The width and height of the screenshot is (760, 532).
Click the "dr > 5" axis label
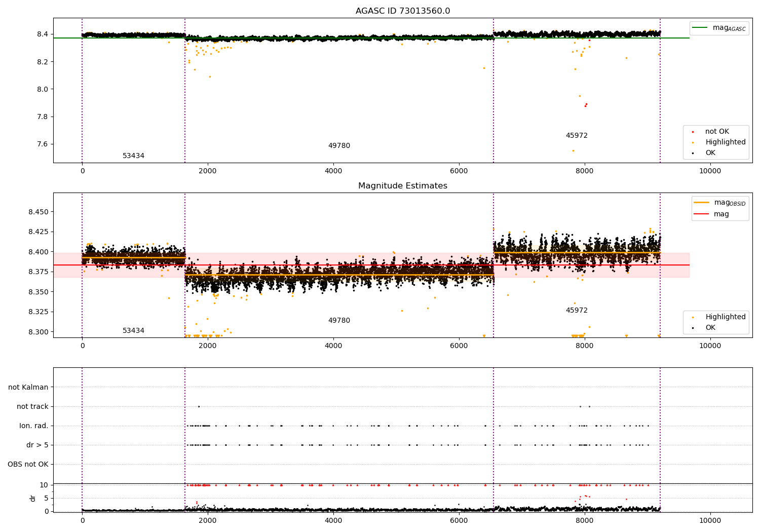click(x=37, y=445)
